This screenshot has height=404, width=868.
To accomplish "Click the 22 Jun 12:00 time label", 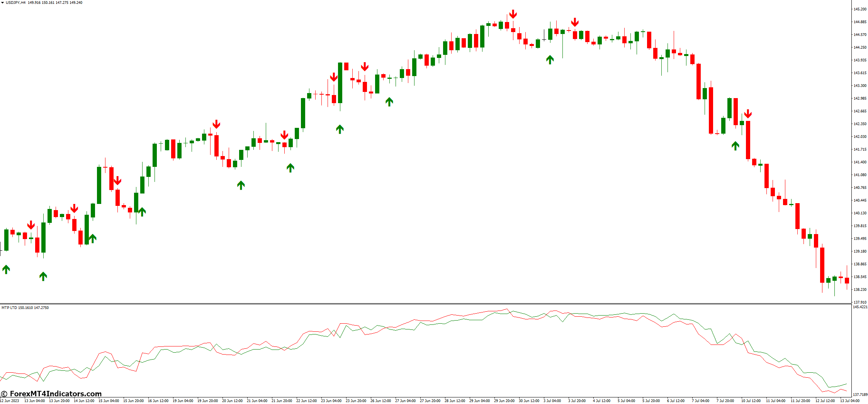I will click(x=306, y=401).
